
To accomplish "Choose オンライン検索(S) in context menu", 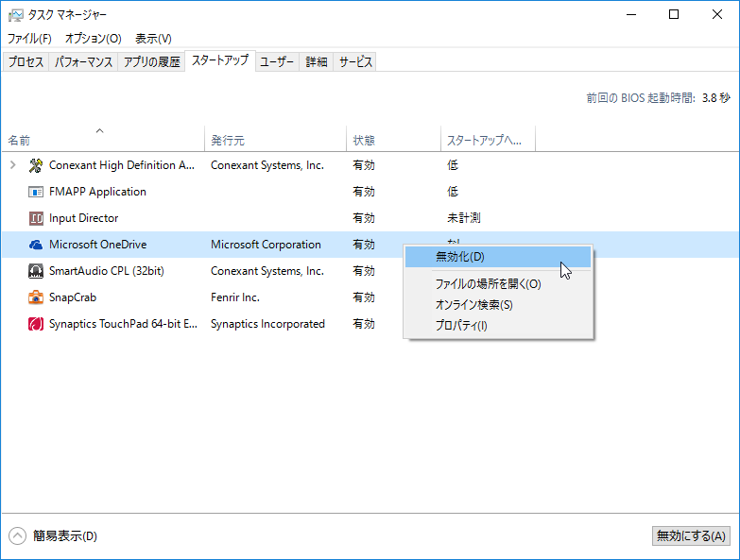I will (x=498, y=305).
